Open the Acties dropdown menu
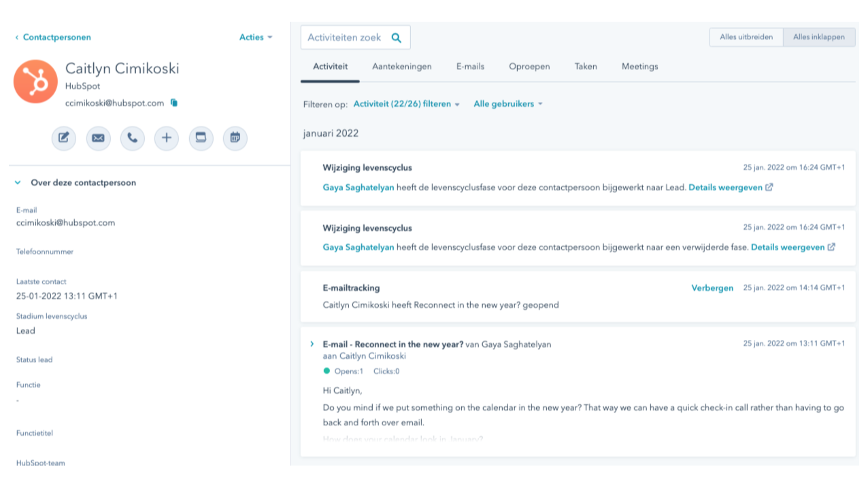868x488 pixels. tap(256, 37)
